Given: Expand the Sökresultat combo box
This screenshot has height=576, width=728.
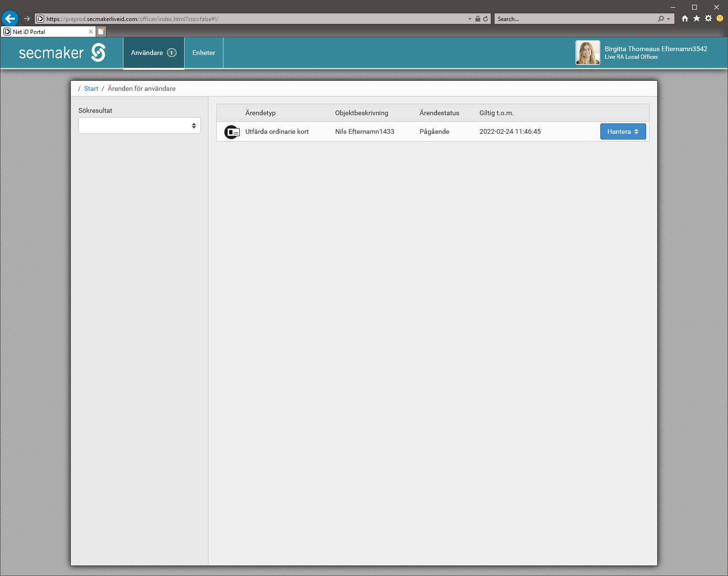Looking at the screenshot, I should click(139, 126).
